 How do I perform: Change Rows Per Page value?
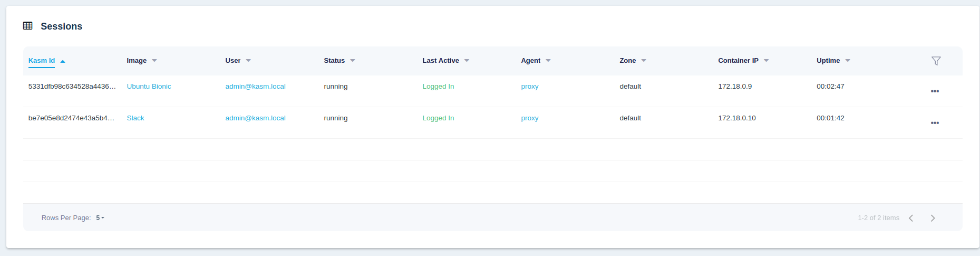(x=100, y=218)
